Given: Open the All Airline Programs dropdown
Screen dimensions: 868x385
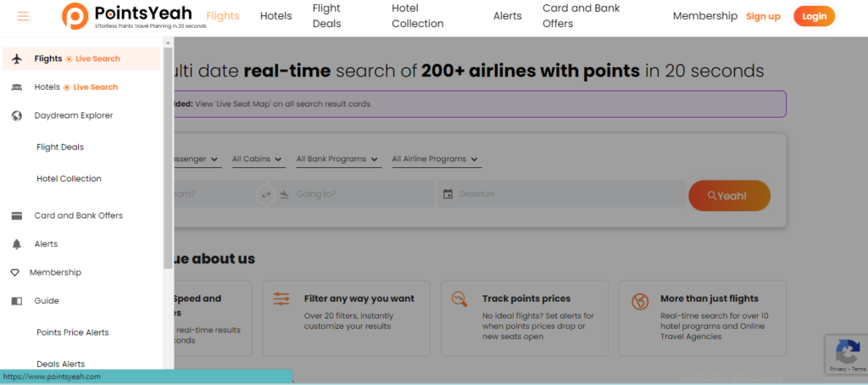Looking at the screenshot, I should pos(437,159).
